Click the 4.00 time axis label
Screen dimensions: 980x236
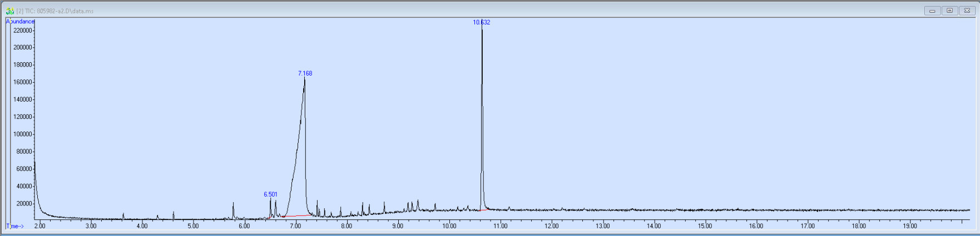tap(142, 226)
